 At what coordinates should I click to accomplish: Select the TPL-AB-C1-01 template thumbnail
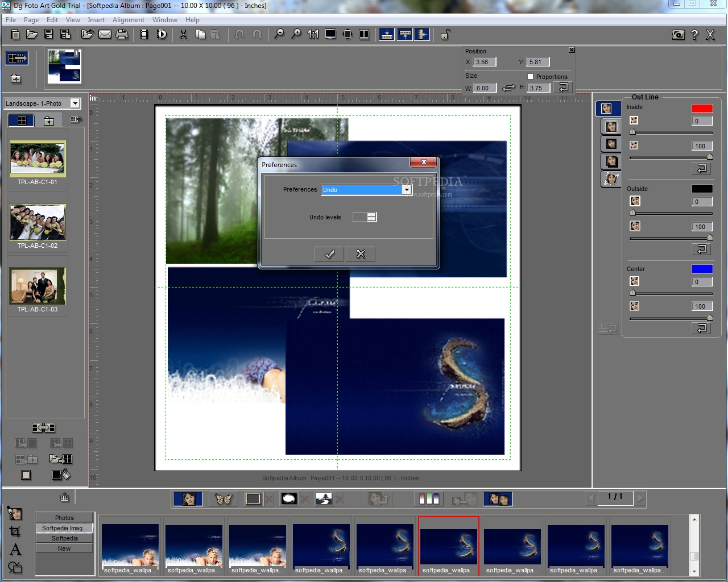coord(38,159)
